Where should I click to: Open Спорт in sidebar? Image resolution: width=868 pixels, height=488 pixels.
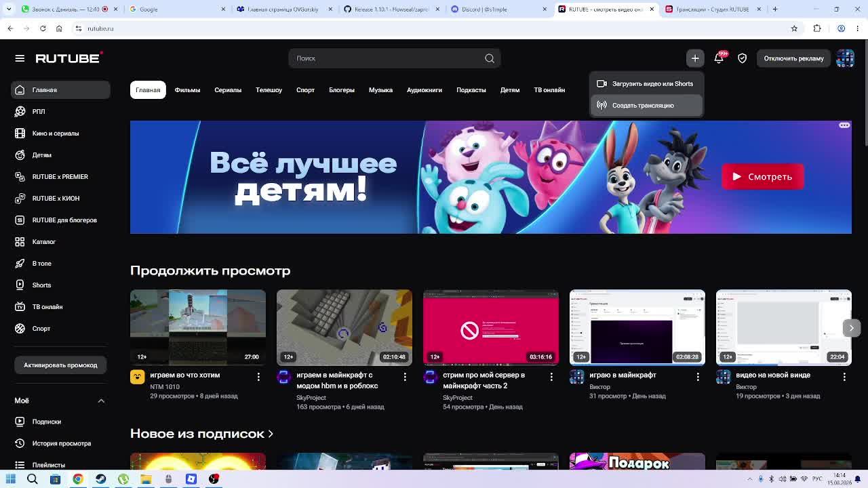(60, 329)
